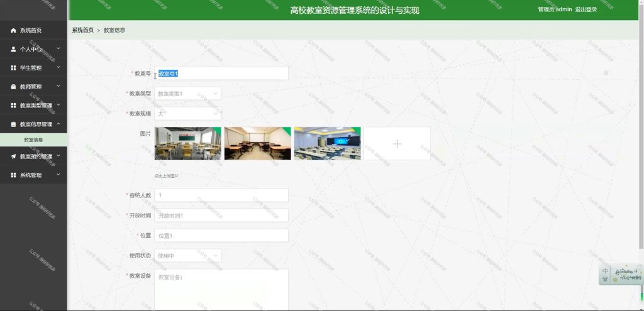Click the person icon beside 个人中心
Image resolution: width=644 pixels, height=311 pixels.
13,49
